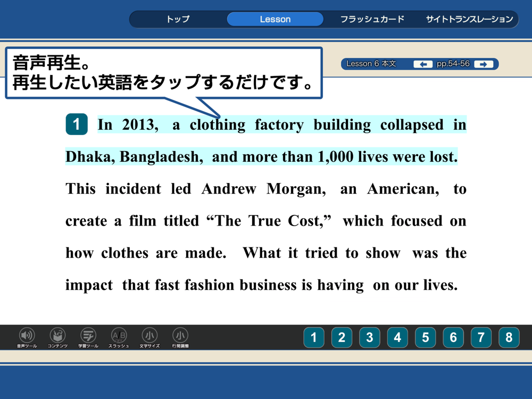Open the 音声ツール audio tool icon
This screenshot has width=532, height=399.
tap(27, 337)
